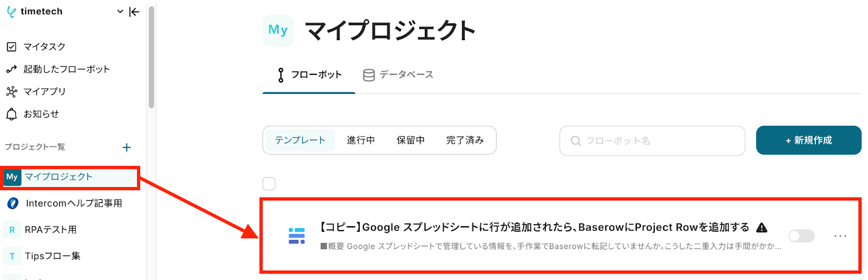Open お知らせ notifications bell

click(11, 114)
